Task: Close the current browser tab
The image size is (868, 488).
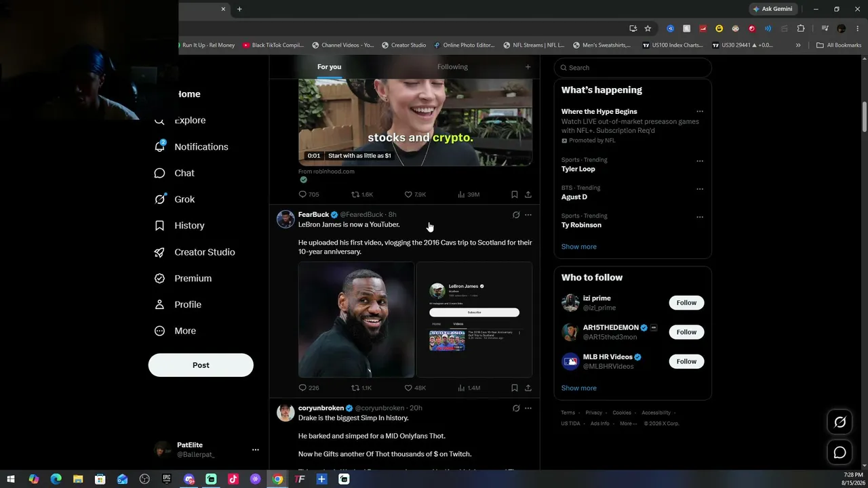Action: (x=223, y=9)
